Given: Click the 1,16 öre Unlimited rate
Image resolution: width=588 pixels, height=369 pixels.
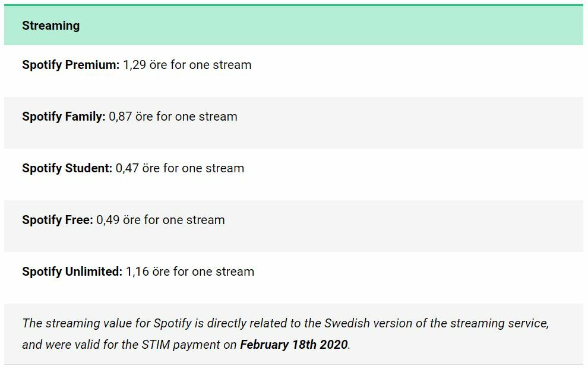Looking at the screenshot, I should pyautogui.click(x=148, y=272).
